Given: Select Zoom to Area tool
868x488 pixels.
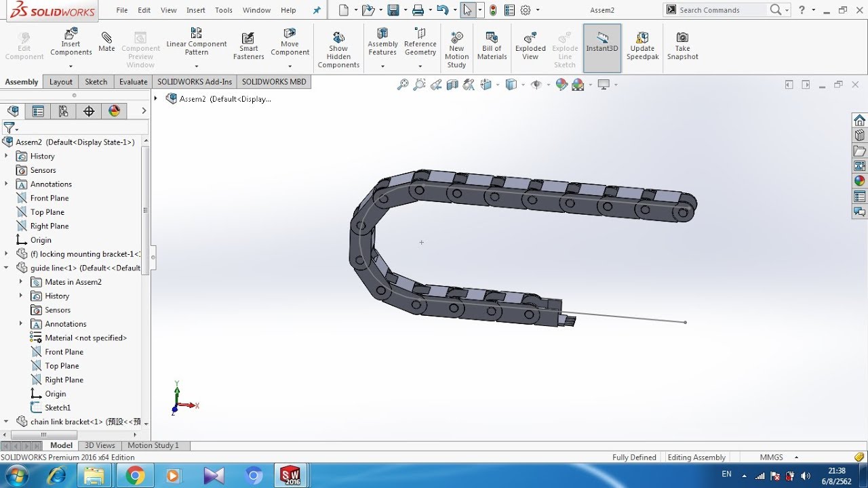Looking at the screenshot, I should (x=419, y=85).
